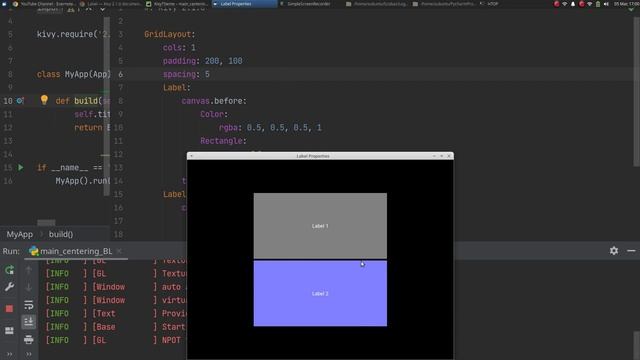The height and width of the screenshot is (360, 640).
Task: Click the gray Label 1 in Kivy window
Action: pyautogui.click(x=320, y=226)
